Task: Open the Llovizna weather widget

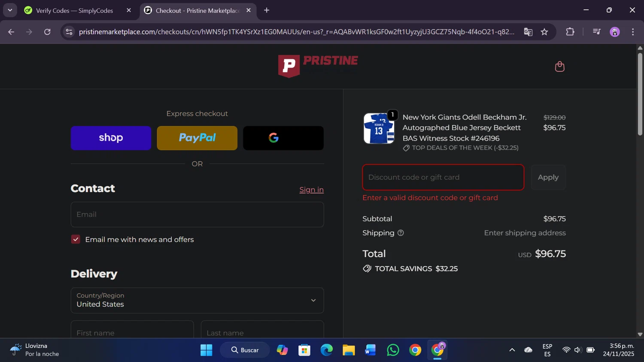Action: 34,350
